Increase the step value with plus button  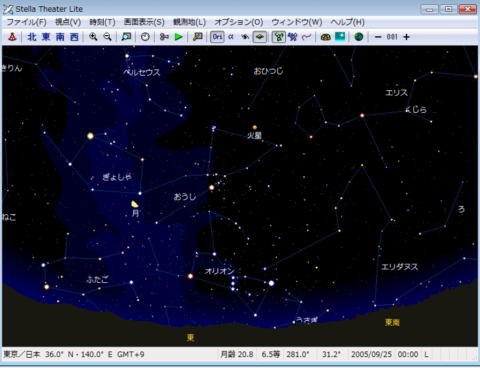[406, 37]
